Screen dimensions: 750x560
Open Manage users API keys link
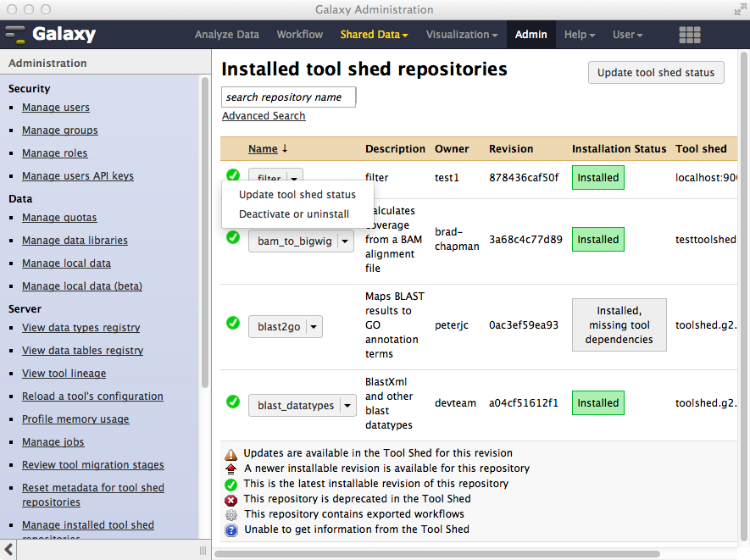click(78, 176)
